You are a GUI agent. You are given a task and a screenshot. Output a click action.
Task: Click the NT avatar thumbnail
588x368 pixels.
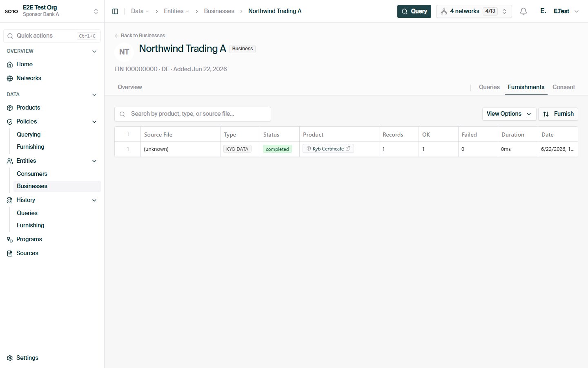pyautogui.click(x=124, y=52)
